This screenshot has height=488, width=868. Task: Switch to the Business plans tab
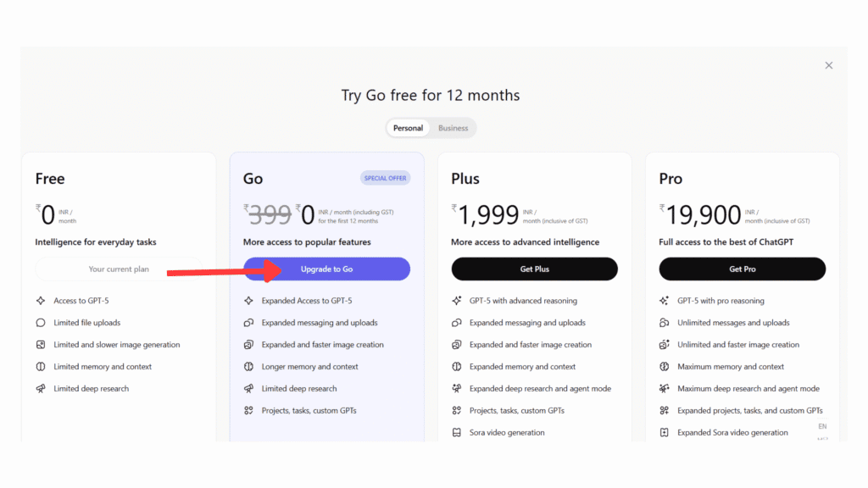pos(453,128)
